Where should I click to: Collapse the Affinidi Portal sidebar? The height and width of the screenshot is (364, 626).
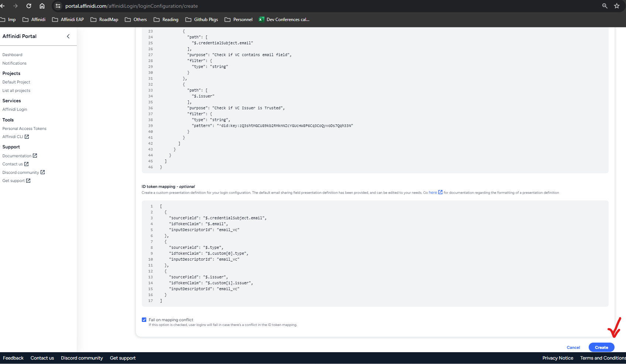click(68, 36)
